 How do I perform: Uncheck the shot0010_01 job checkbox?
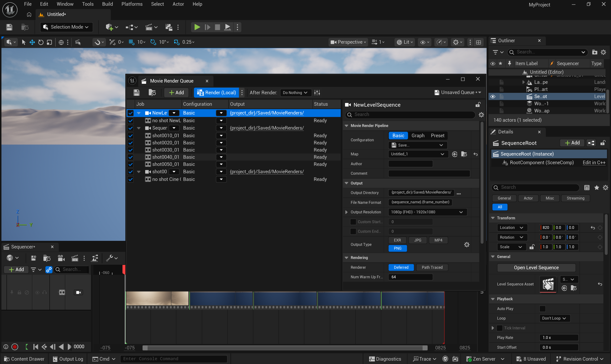point(131,136)
